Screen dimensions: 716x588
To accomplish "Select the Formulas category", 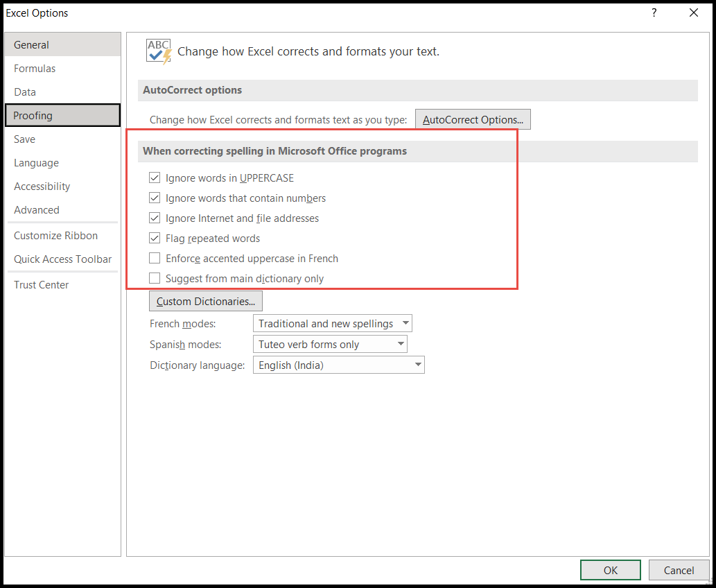I will click(x=62, y=69).
